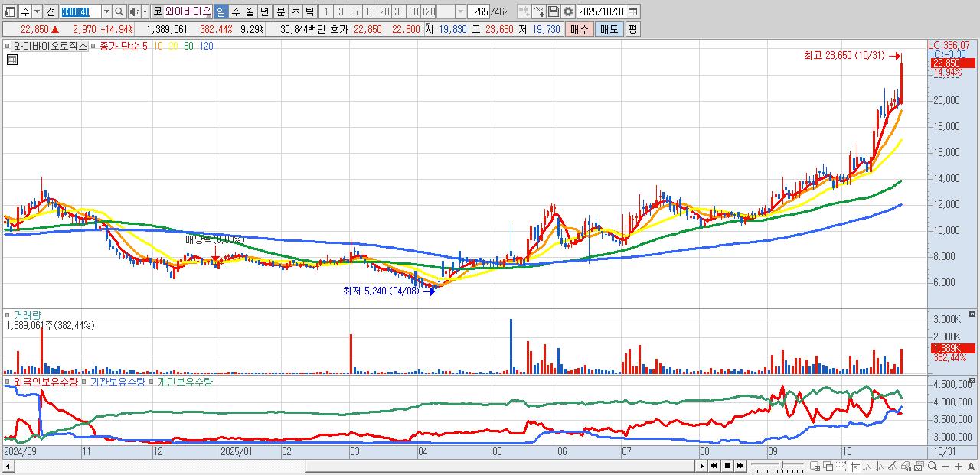Select the 5 interval button

coord(355,11)
